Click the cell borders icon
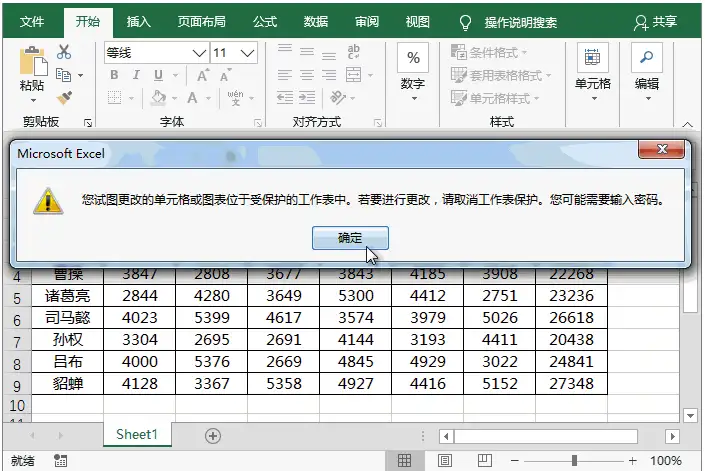 click(x=115, y=98)
